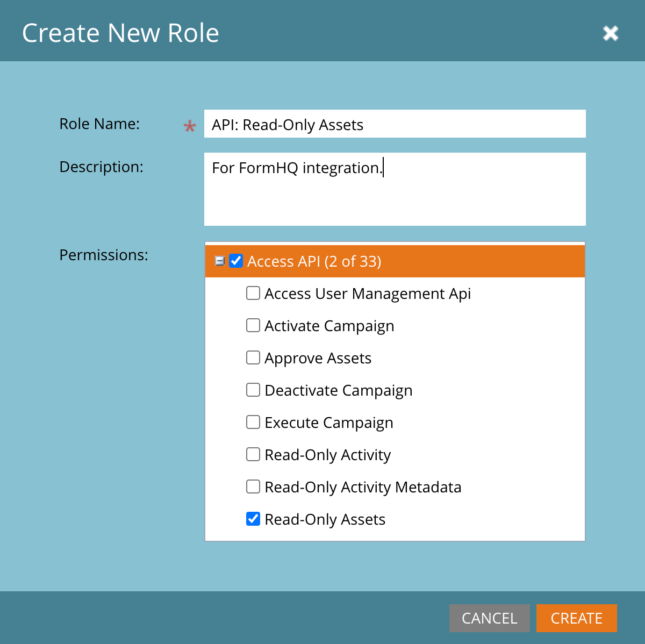This screenshot has width=645, height=644.
Task: Collapse the Access API permissions tree
Action: [220, 261]
